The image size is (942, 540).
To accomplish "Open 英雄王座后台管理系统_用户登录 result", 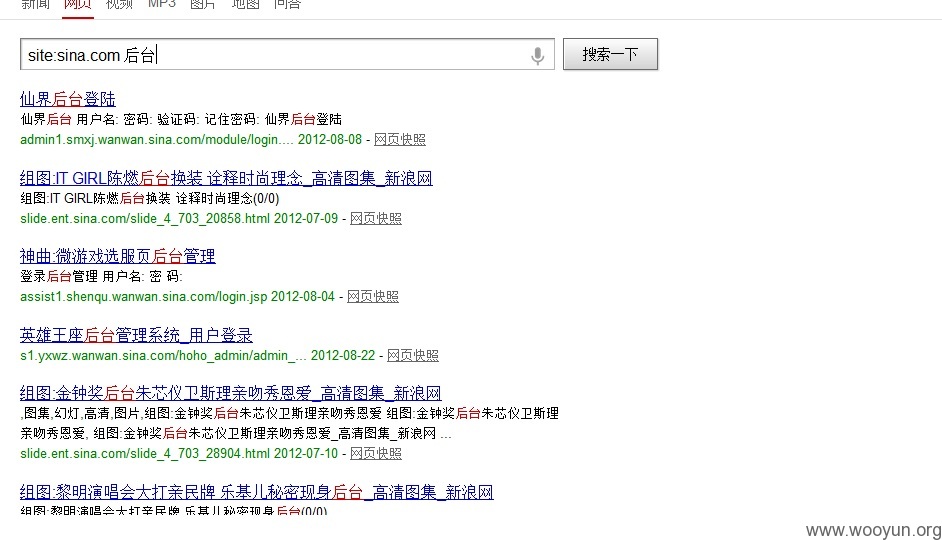I will 136,335.
